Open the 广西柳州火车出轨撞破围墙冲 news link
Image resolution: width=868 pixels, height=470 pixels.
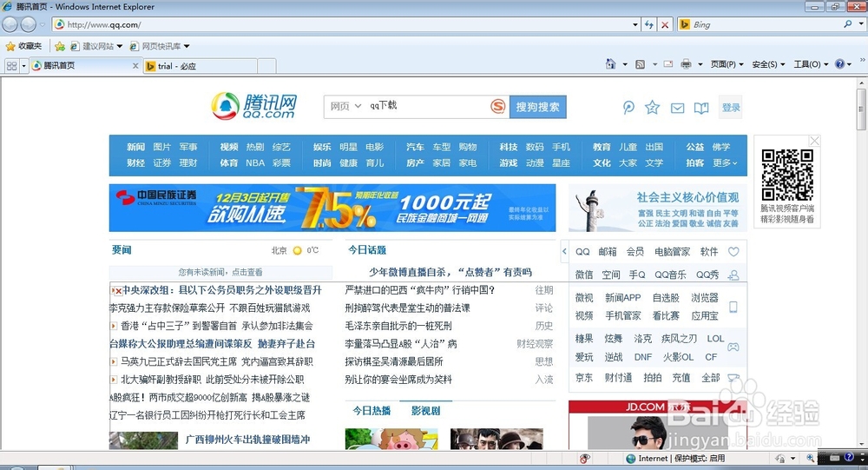[247, 440]
